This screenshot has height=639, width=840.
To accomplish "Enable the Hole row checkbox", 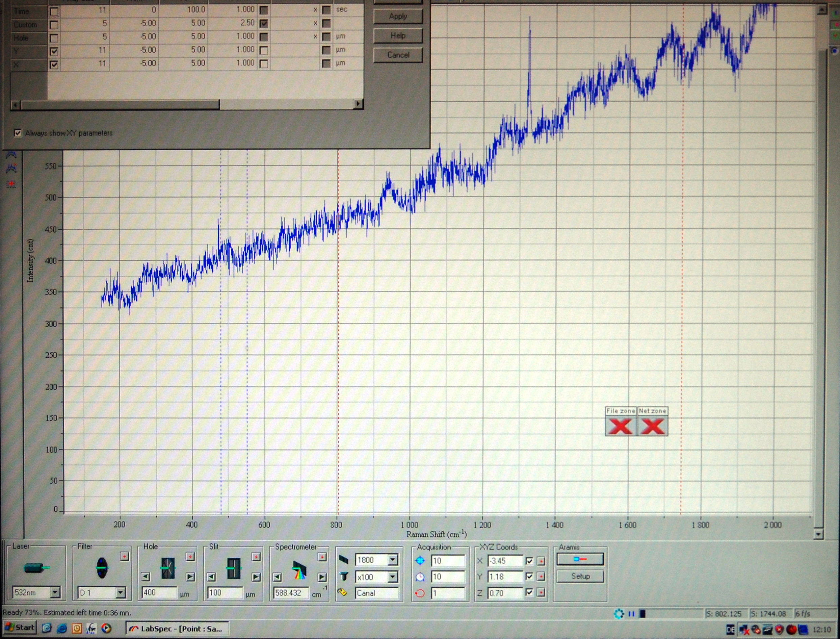I will (54, 39).
